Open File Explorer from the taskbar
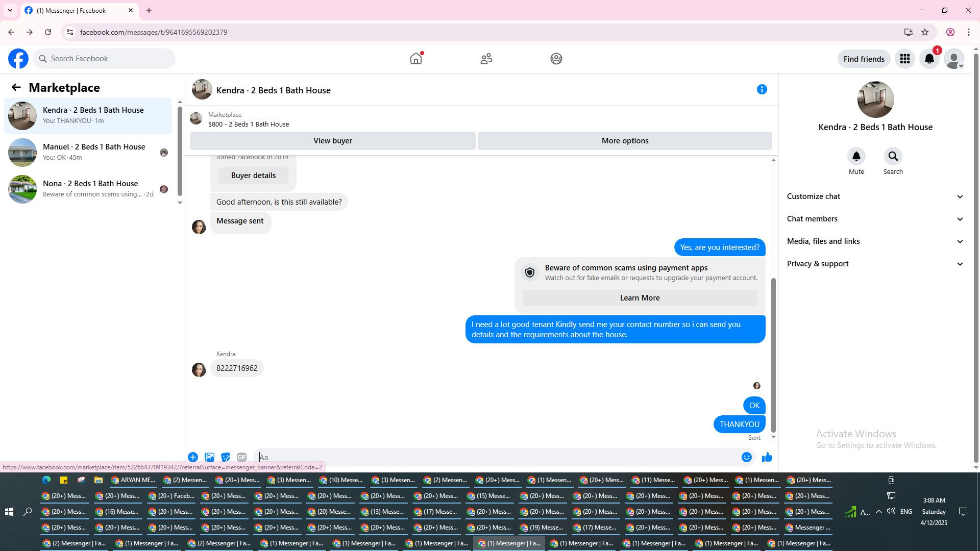980x551 pixels. 99,480
